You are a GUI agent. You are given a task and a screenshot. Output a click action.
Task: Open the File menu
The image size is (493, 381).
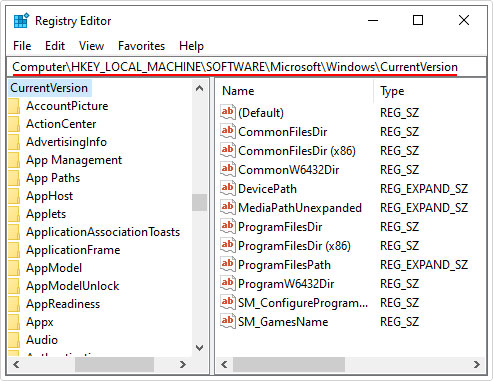coord(22,46)
